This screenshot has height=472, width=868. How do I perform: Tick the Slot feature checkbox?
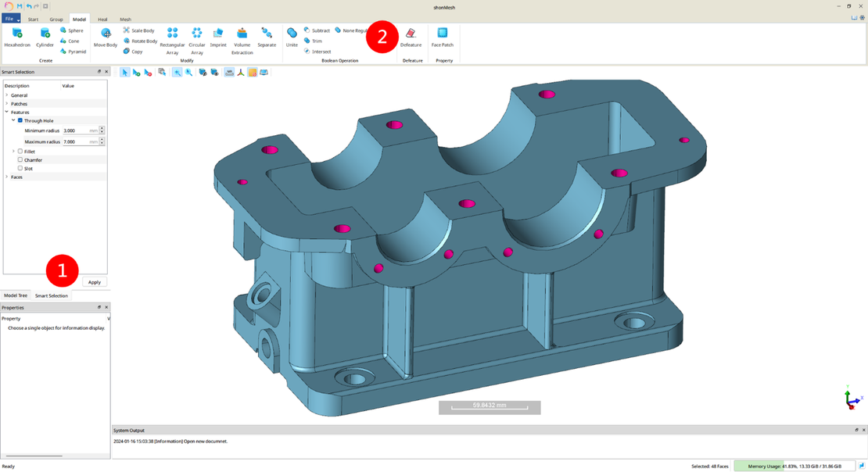click(20, 168)
